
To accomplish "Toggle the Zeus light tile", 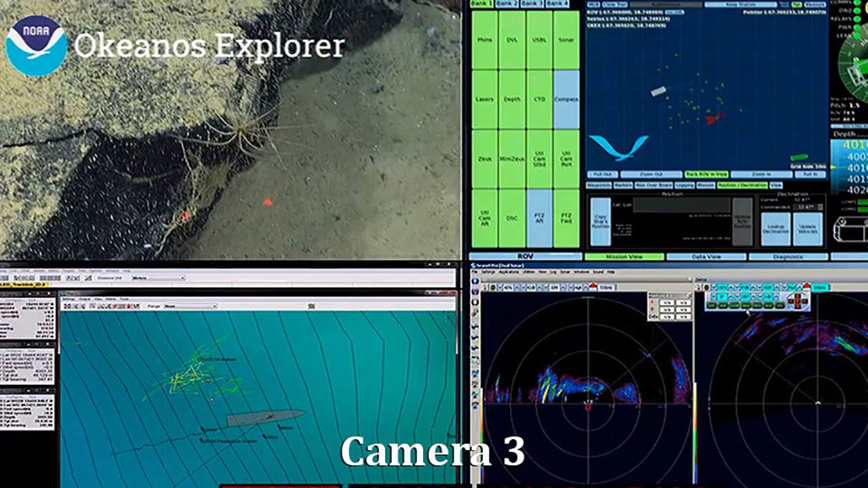I will coord(485,159).
